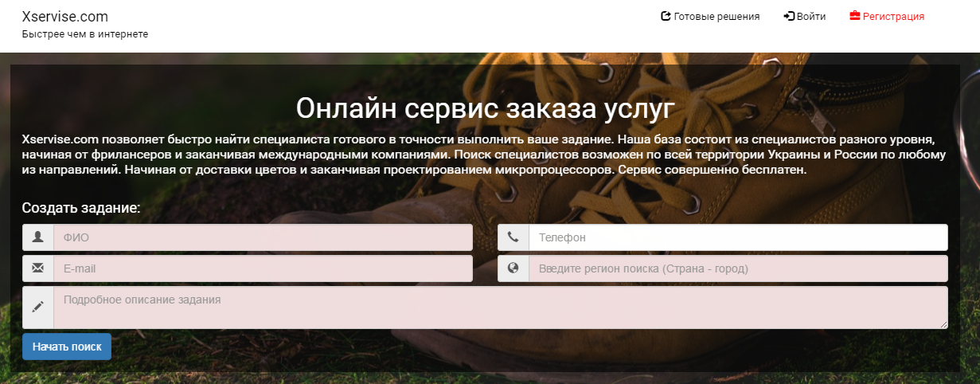The image size is (980, 384).
Task: Open the Готовые решения link
Action: pyautogui.click(x=710, y=16)
